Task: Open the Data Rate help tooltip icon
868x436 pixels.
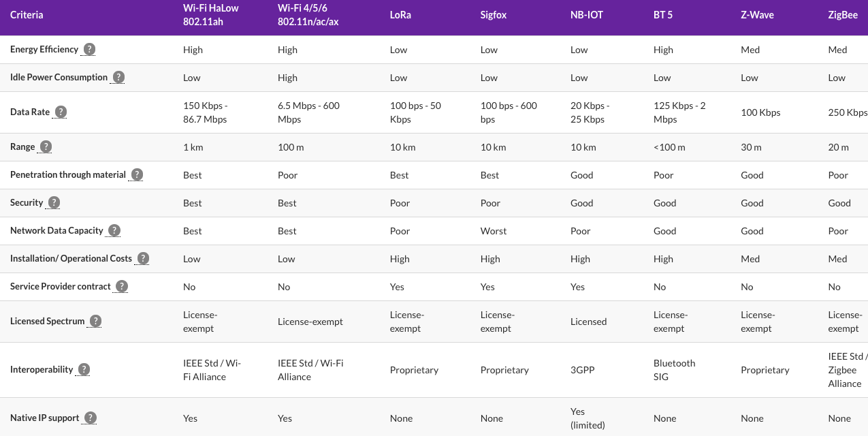Action: click(61, 112)
